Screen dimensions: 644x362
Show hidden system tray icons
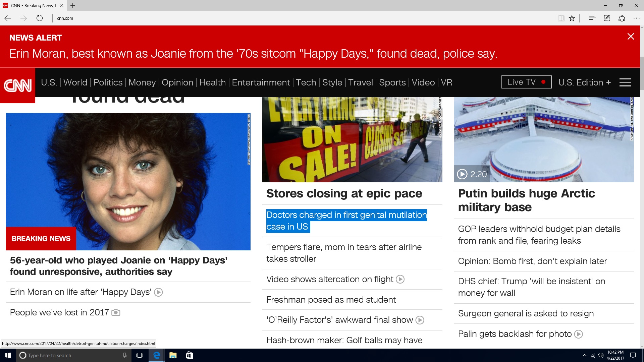coord(585,355)
